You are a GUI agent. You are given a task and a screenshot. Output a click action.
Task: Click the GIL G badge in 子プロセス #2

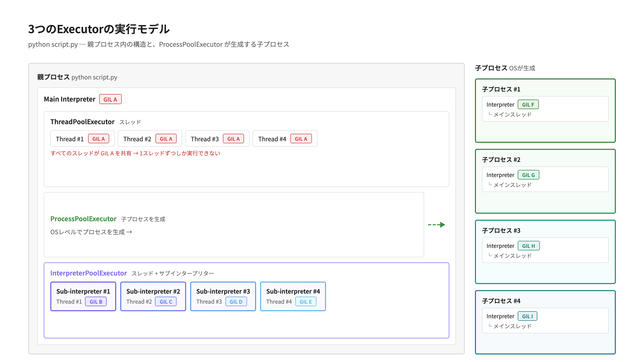point(528,175)
